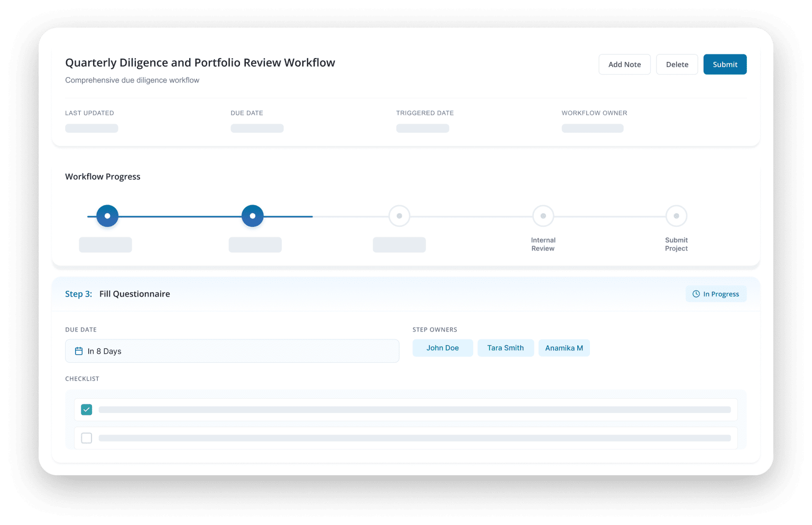
Task: Open the calendar icon in the due date field
Action: (x=79, y=351)
